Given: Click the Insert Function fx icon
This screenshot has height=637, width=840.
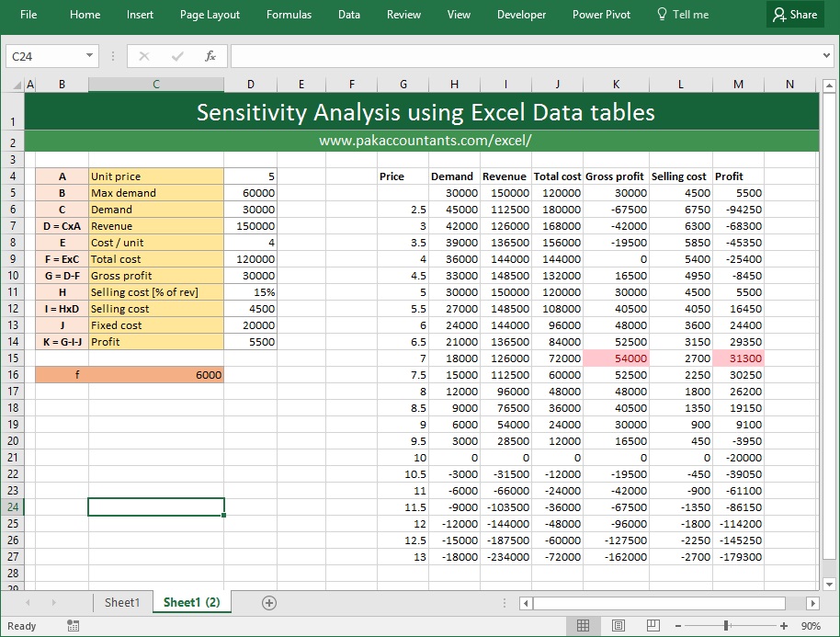Looking at the screenshot, I should pyautogui.click(x=210, y=56).
